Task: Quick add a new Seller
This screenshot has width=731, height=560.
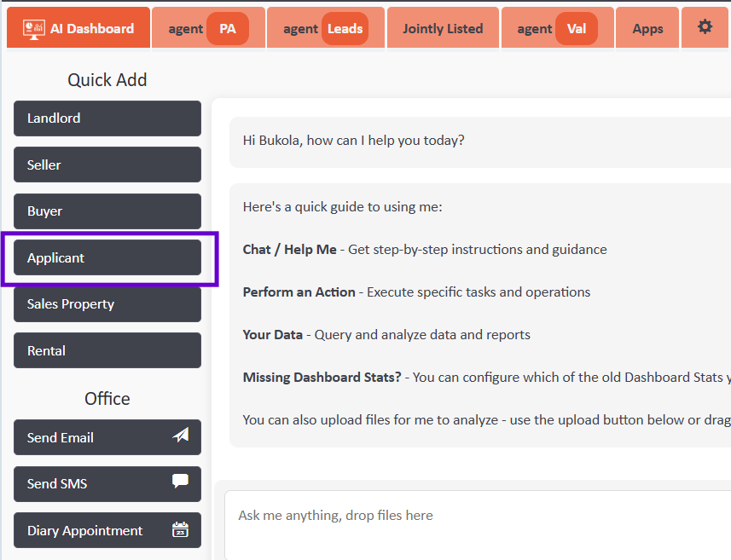Action: 107,165
